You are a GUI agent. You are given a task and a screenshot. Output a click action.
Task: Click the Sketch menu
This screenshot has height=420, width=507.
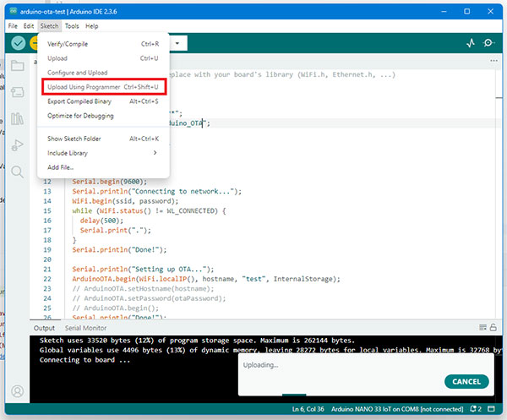coord(49,26)
